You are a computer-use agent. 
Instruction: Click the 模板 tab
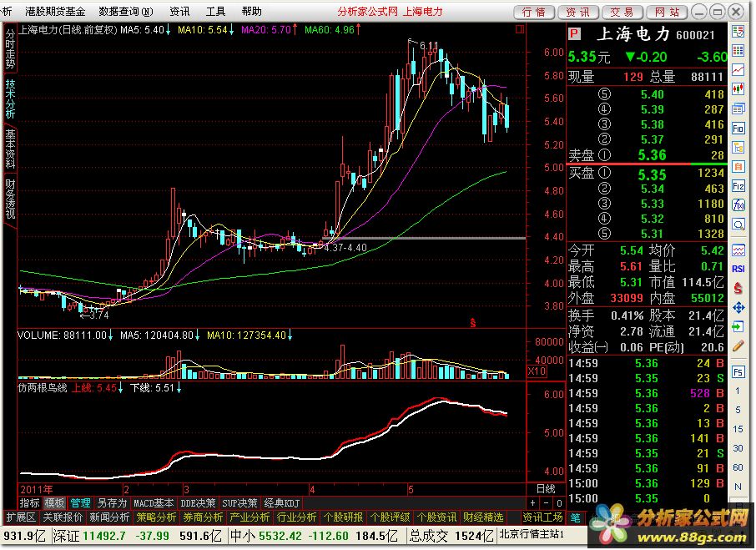54,503
